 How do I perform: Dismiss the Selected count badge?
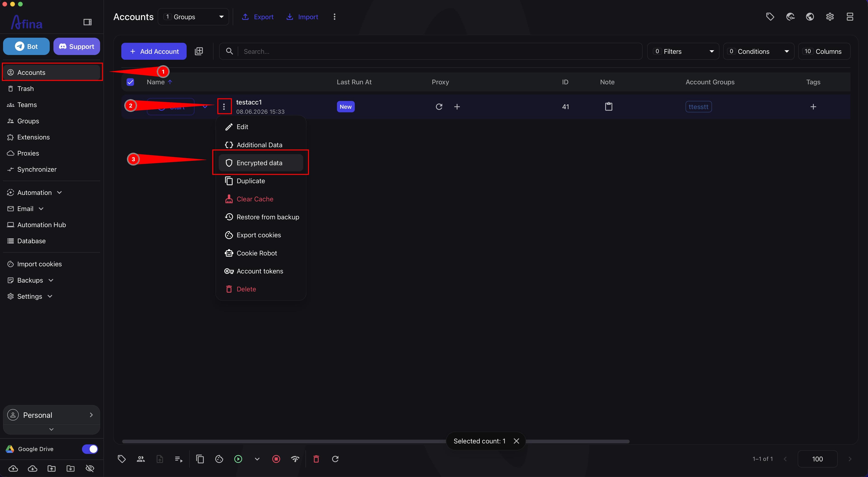[516, 441]
